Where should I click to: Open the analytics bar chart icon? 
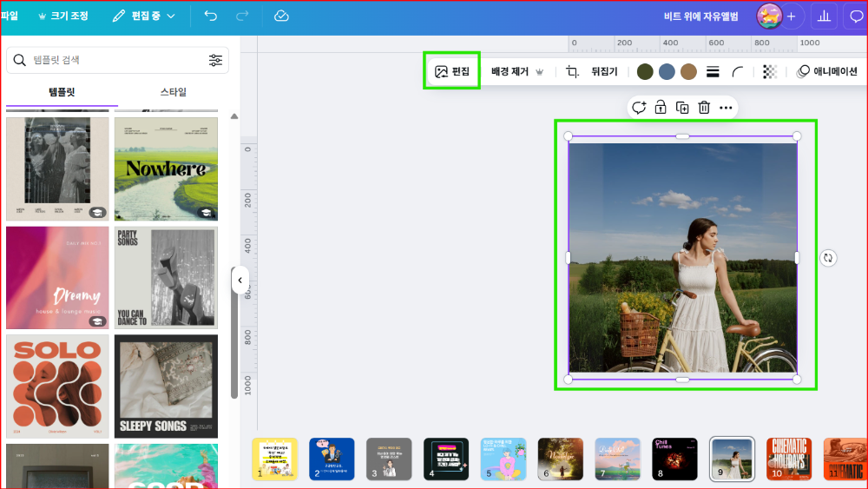[824, 17]
